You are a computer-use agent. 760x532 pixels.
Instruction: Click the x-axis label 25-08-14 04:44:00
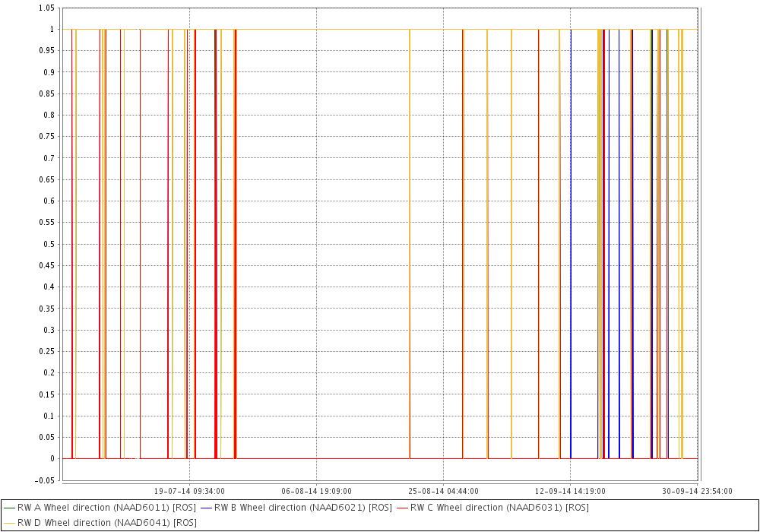(444, 491)
